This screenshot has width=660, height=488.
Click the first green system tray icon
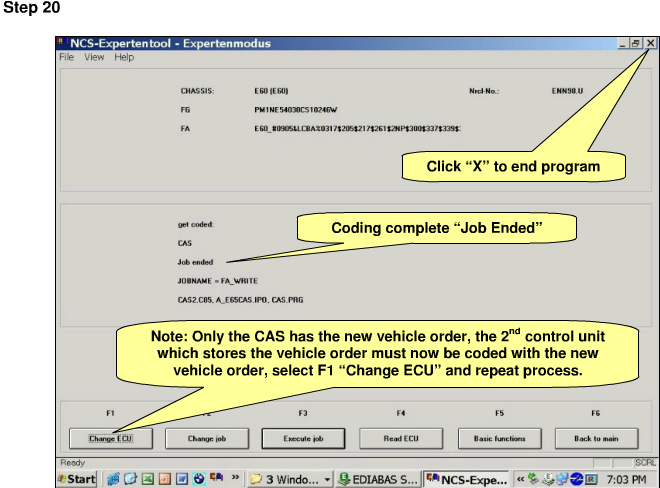(x=533, y=479)
